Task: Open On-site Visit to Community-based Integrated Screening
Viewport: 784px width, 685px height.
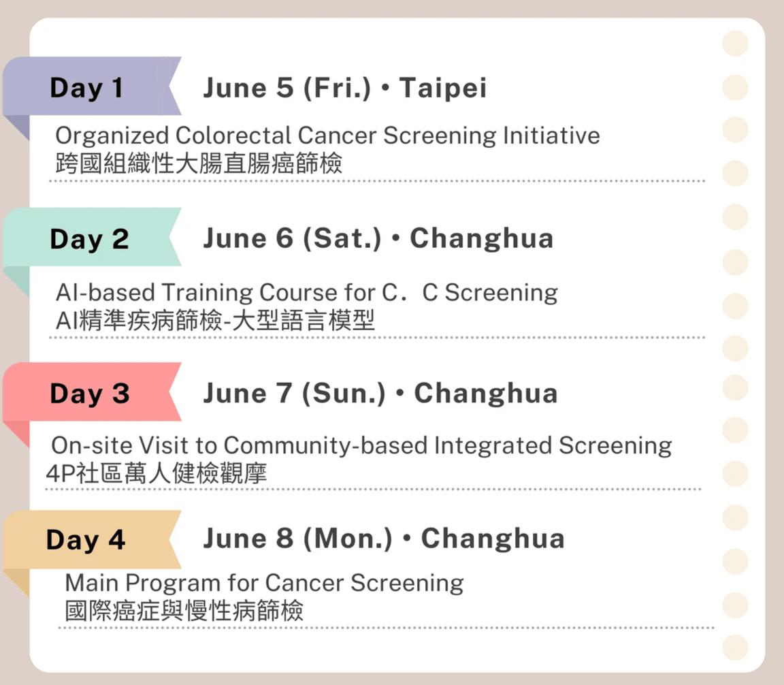Action: coord(361,445)
